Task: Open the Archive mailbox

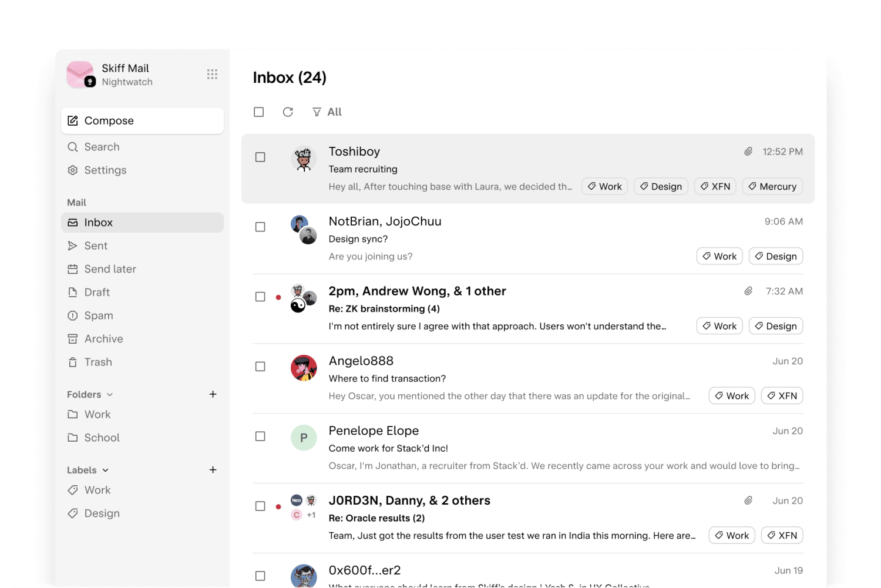Action: 103,339
